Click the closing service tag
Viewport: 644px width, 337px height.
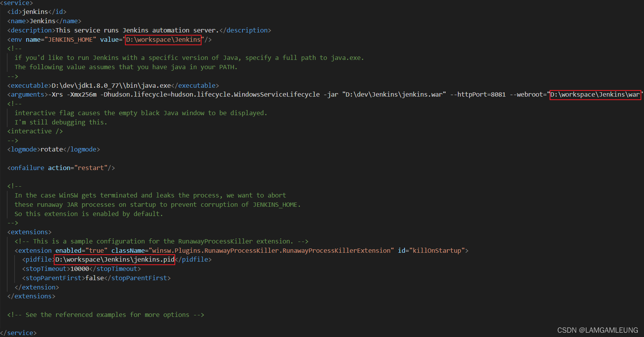point(19,333)
